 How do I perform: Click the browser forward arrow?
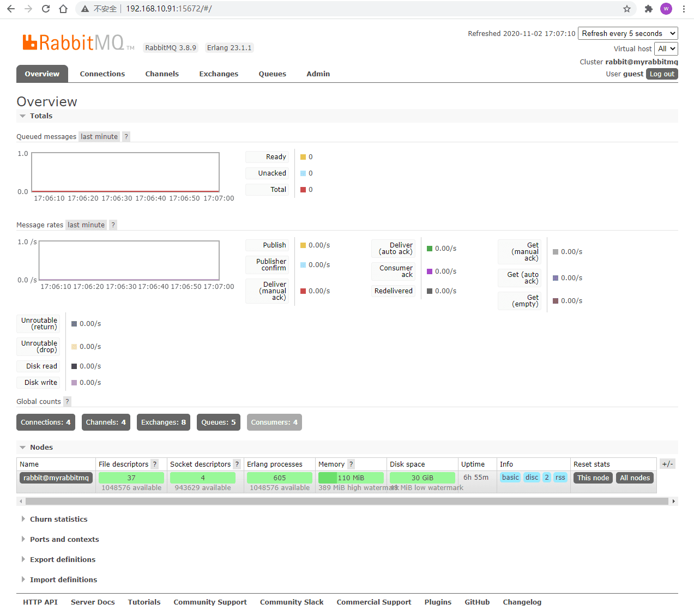point(28,9)
